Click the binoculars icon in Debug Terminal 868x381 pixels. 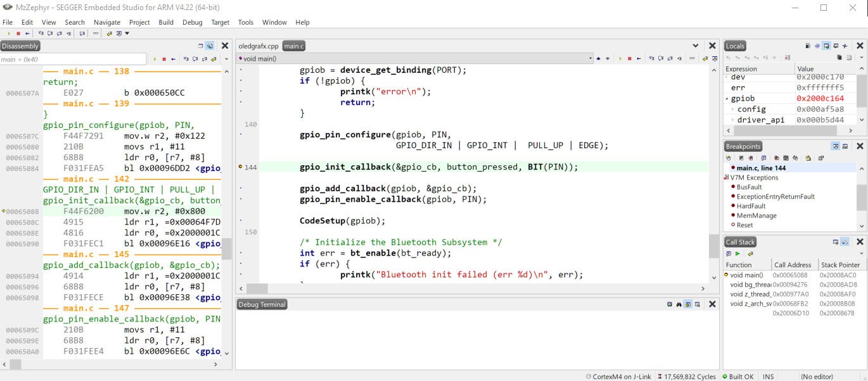click(679, 304)
